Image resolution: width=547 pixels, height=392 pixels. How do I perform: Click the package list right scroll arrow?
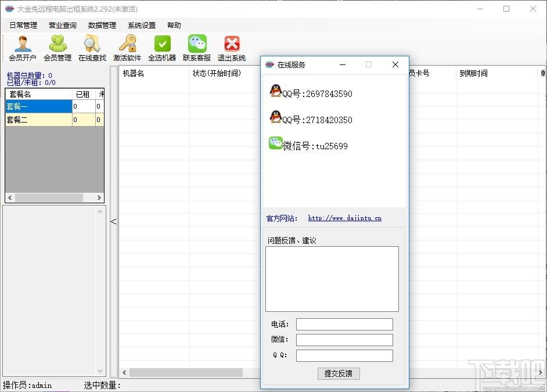click(99, 198)
